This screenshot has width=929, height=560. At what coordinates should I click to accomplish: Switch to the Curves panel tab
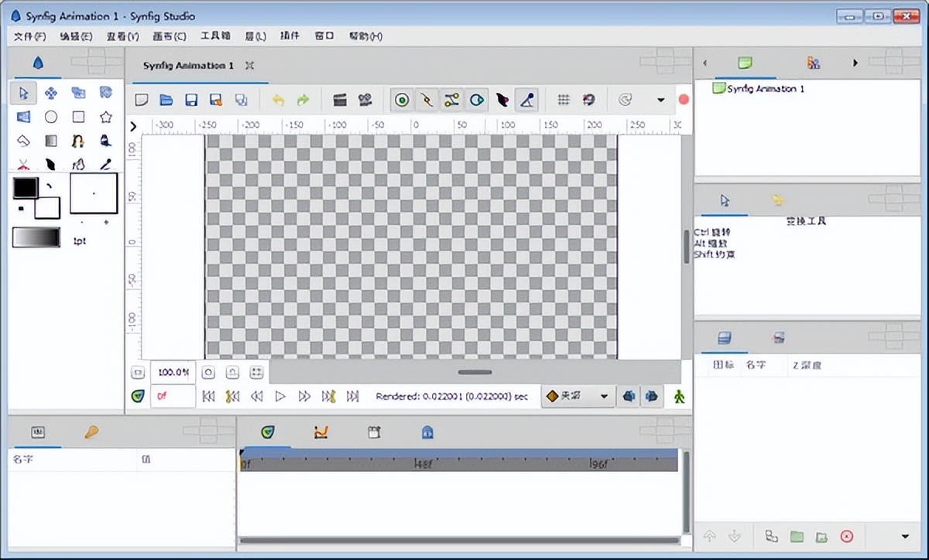point(321,432)
